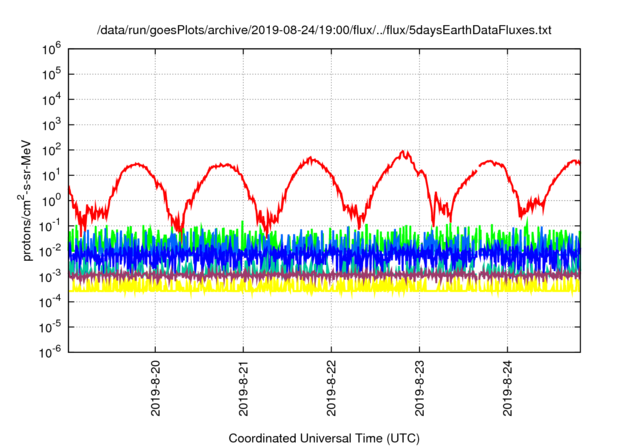Click the 10^3 y-axis tick label
640x448 pixels.
tap(51, 125)
